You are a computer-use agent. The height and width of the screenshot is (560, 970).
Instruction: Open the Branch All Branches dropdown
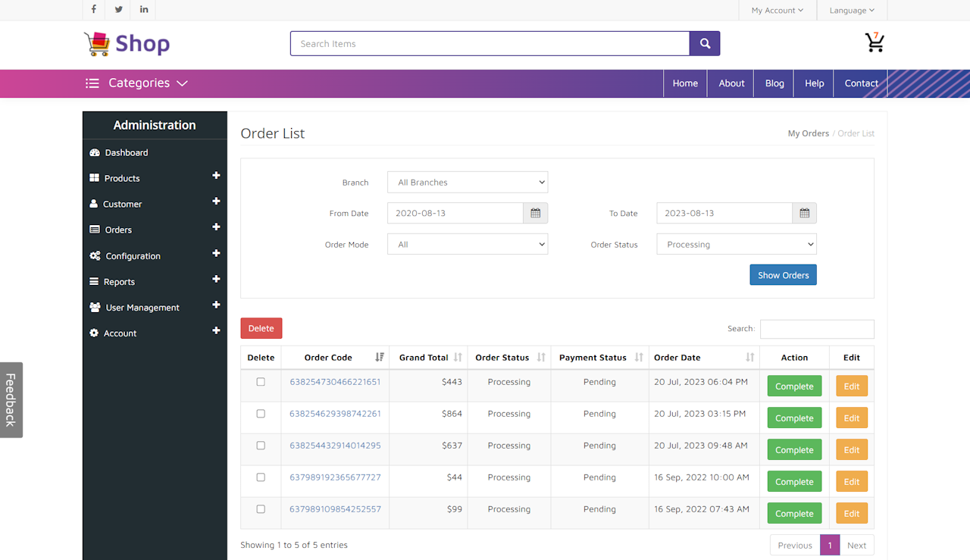(467, 182)
